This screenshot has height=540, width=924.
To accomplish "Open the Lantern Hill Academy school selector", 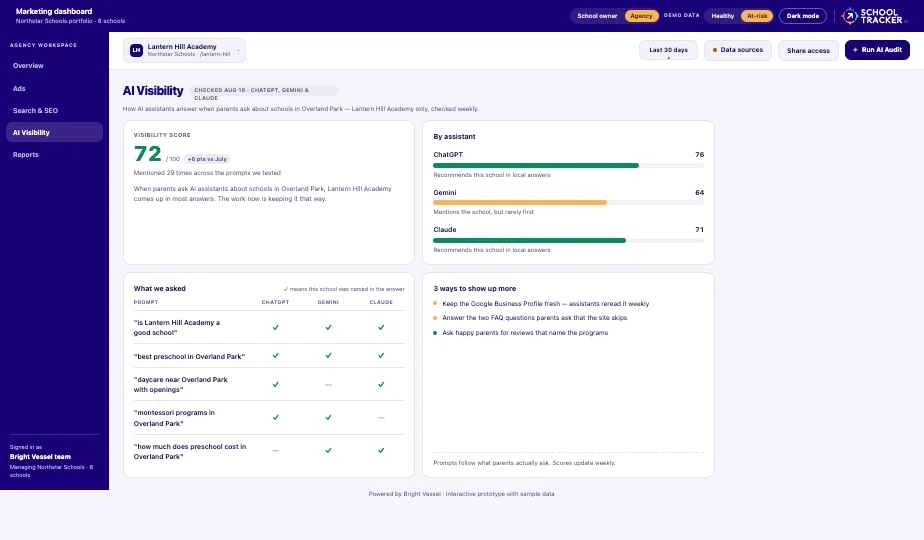I will (x=184, y=50).
